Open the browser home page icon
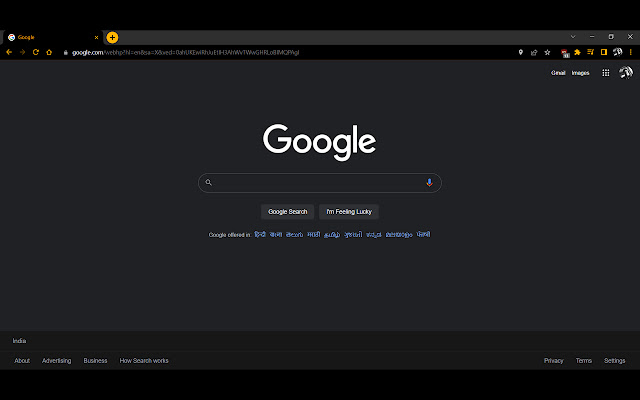Viewport: 640px width, 400px height. [x=49, y=52]
